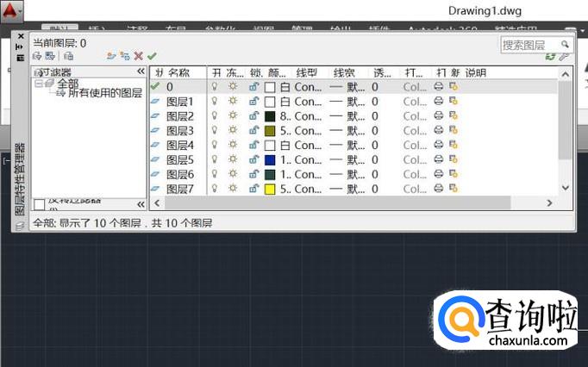Click status icon of 图层2 row
The height and width of the screenshot is (367, 588).
pyautogui.click(x=155, y=115)
